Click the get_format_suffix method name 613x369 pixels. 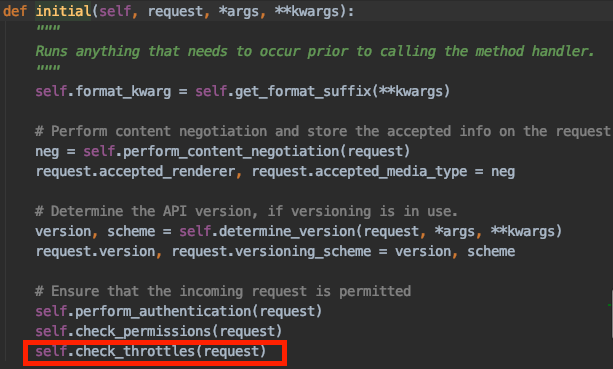[303, 91]
